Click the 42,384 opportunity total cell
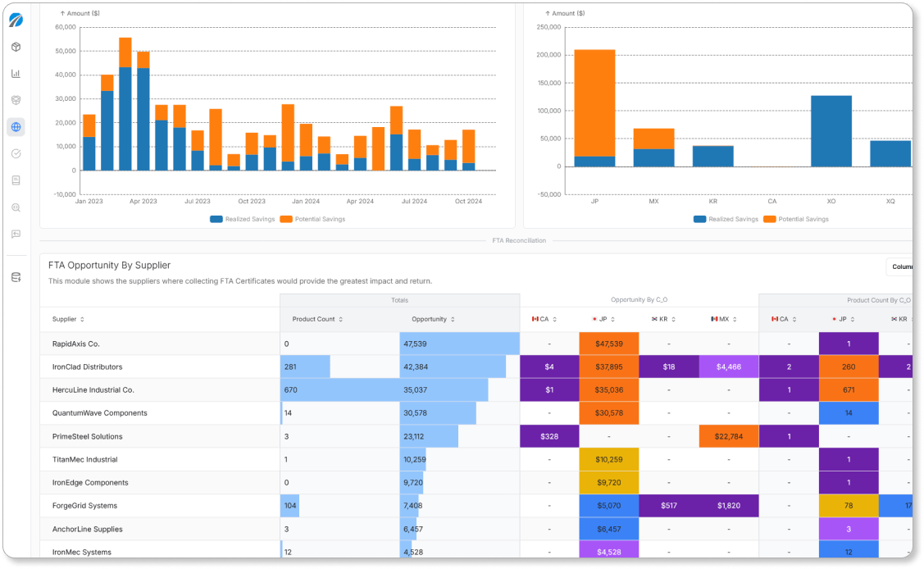Image resolution: width=924 pixels, height=569 pixels. tap(460, 367)
